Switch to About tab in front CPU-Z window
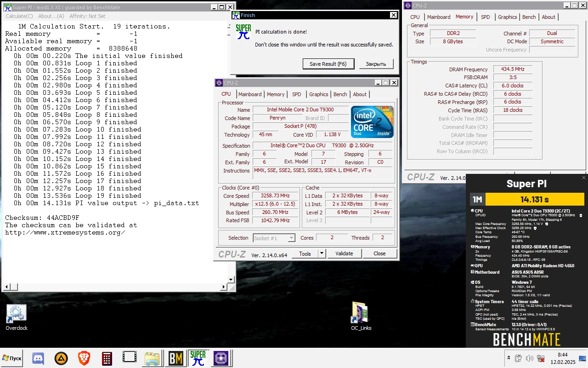 click(x=360, y=94)
